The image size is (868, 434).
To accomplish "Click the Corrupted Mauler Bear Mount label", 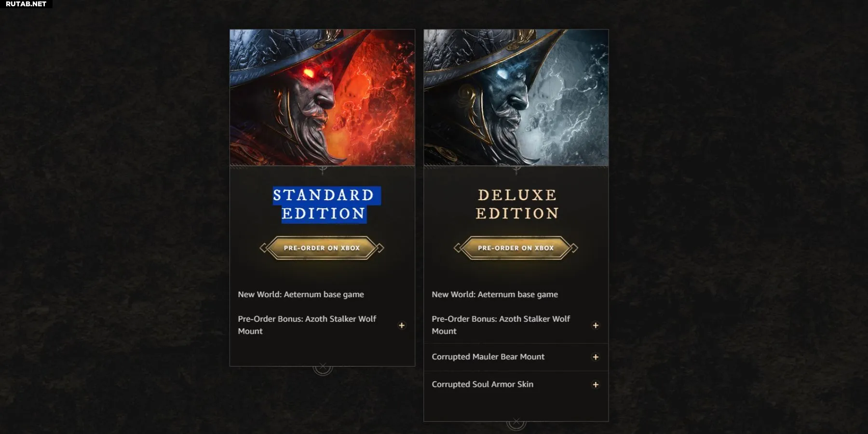I will (x=488, y=357).
